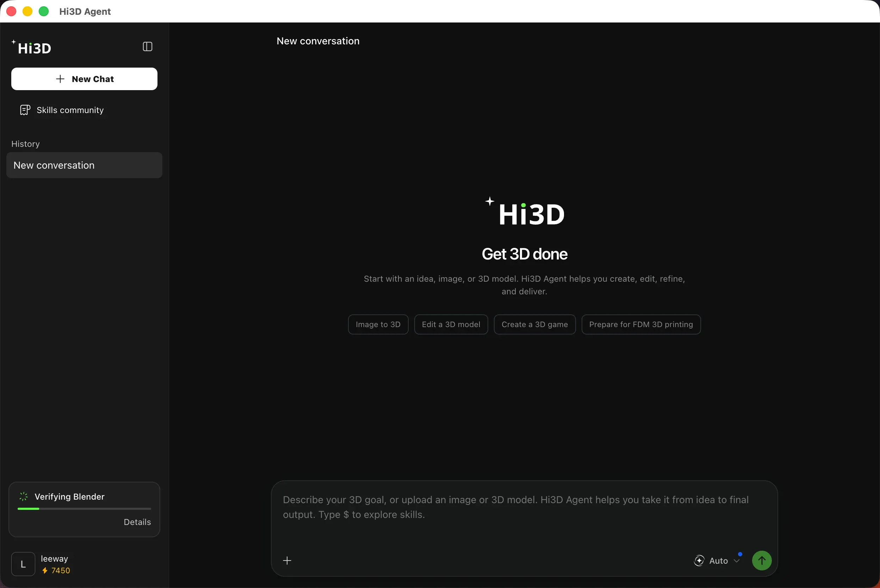This screenshot has width=880, height=588.
Task: Click the Hi3D logo in the sidebar
Action: point(31,47)
